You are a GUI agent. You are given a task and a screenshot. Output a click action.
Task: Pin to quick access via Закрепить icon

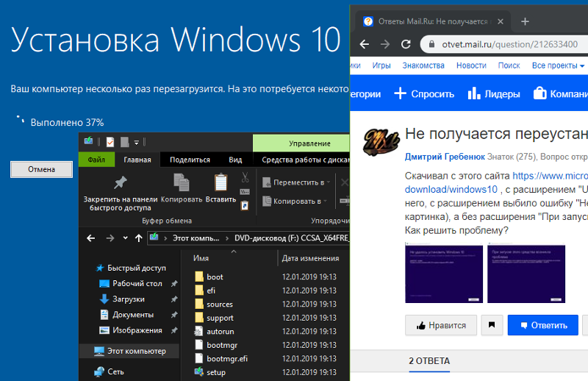click(x=121, y=183)
